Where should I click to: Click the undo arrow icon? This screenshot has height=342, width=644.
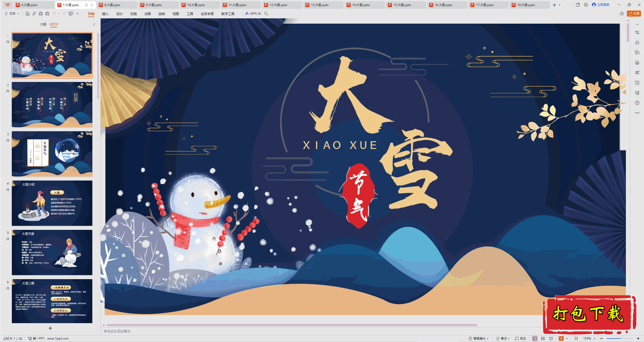[x=54, y=14]
